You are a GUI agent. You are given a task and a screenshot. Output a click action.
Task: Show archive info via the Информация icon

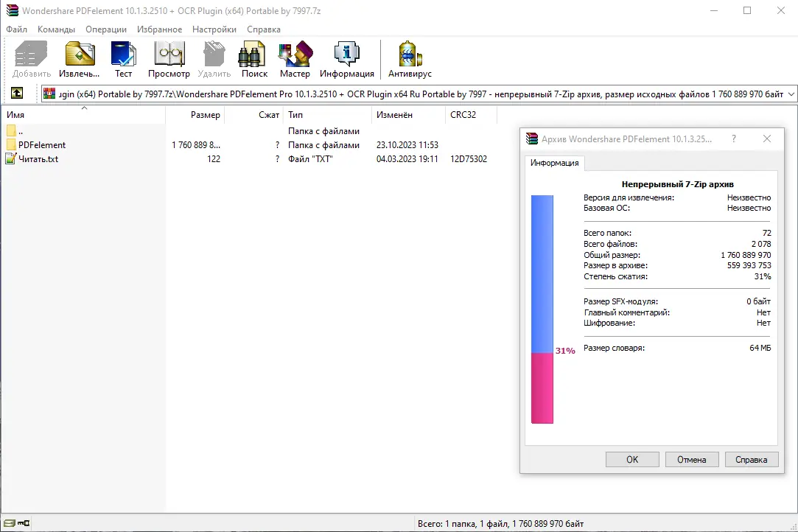click(346, 59)
